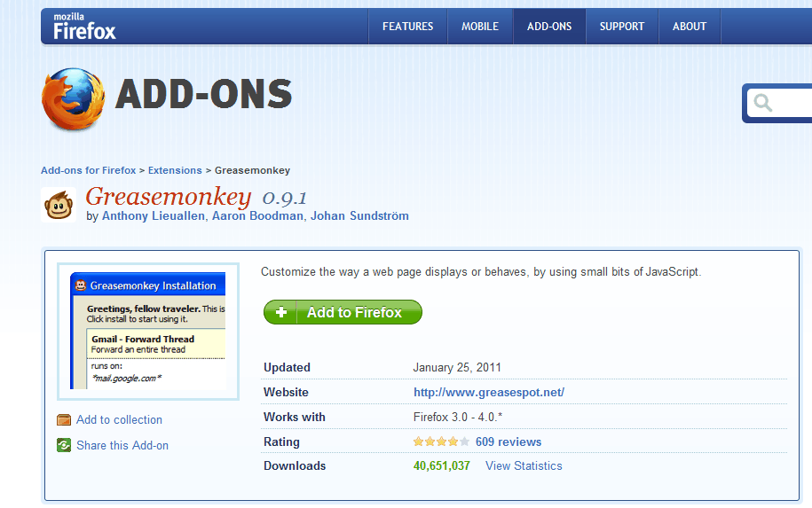The height and width of the screenshot is (508, 812).
Task: Go to Add-ons for Firefox breadcrumb
Action: (88, 170)
